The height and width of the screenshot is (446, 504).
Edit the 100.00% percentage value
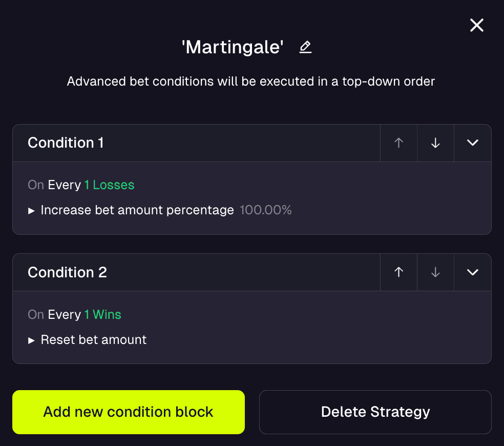click(265, 210)
